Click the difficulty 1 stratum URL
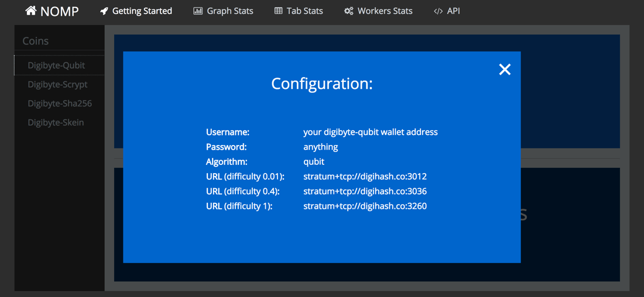644x297 pixels. (365, 206)
